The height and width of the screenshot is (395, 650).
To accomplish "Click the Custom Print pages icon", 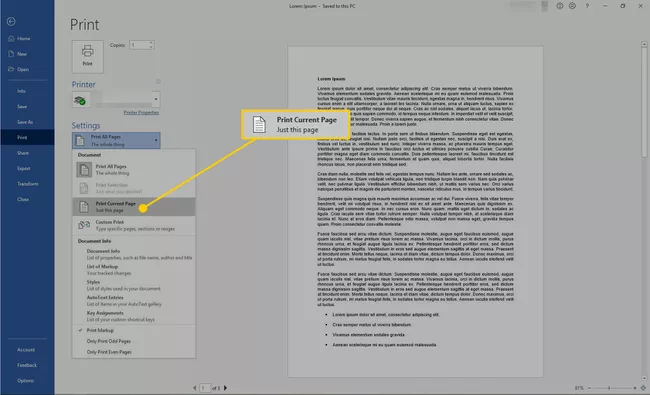I will pos(84,225).
